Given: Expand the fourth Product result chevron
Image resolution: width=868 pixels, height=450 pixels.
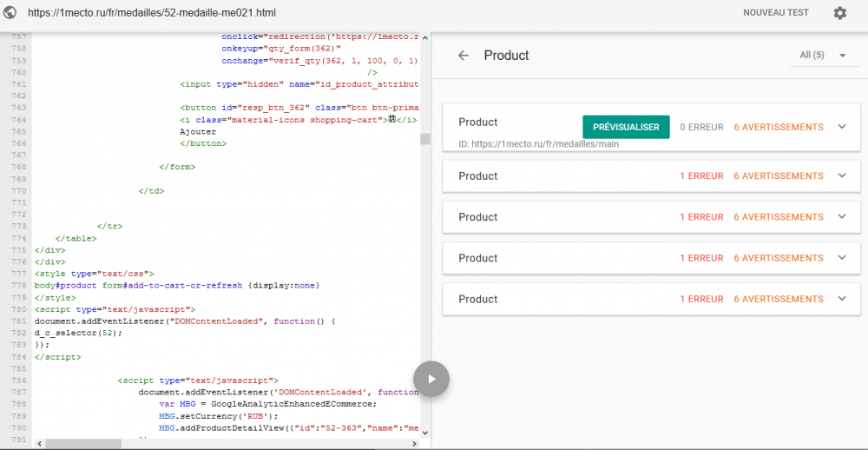Looking at the screenshot, I should click(x=841, y=258).
